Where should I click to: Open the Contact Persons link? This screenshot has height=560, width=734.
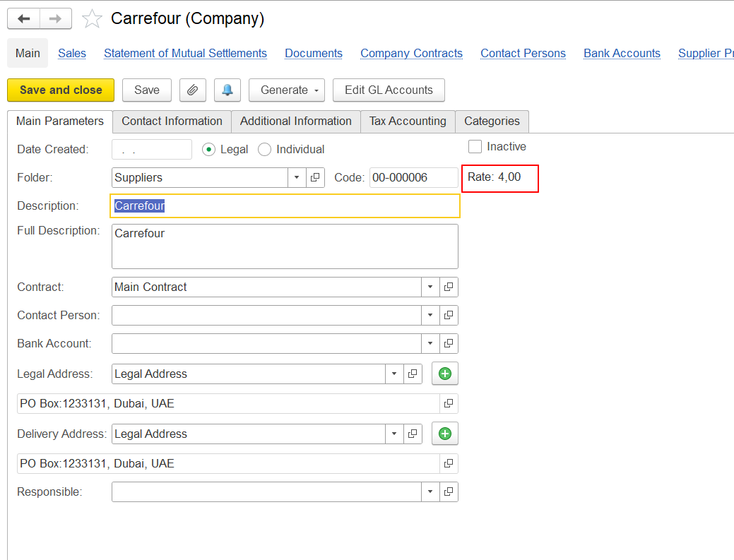click(x=523, y=54)
